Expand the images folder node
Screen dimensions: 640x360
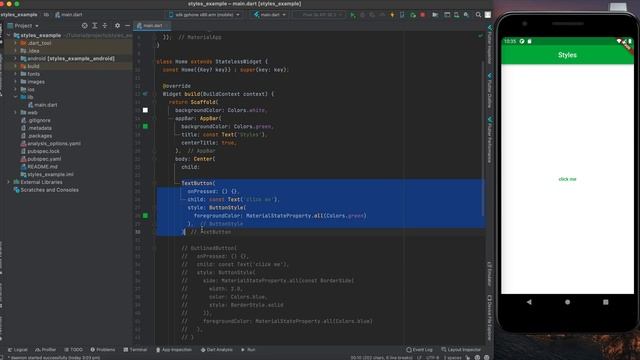[16, 82]
